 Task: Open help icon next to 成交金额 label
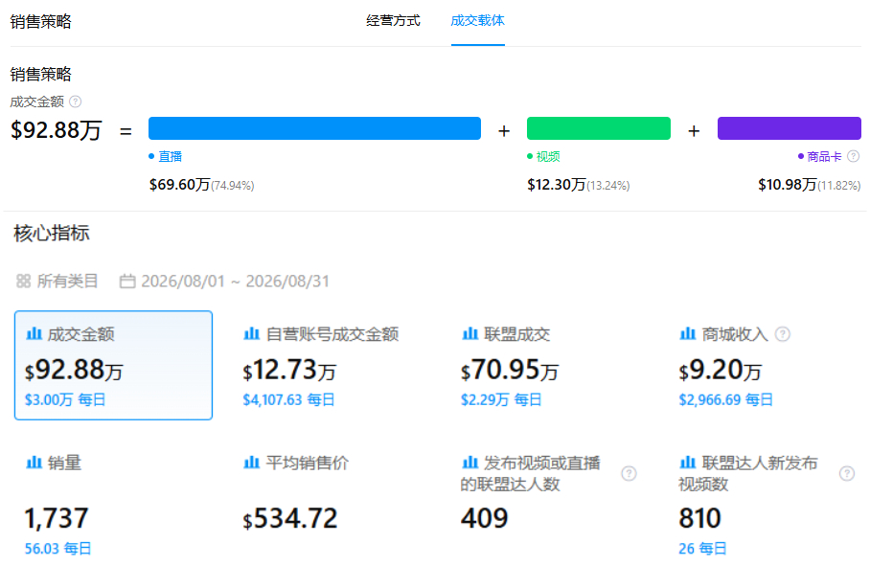[76, 102]
